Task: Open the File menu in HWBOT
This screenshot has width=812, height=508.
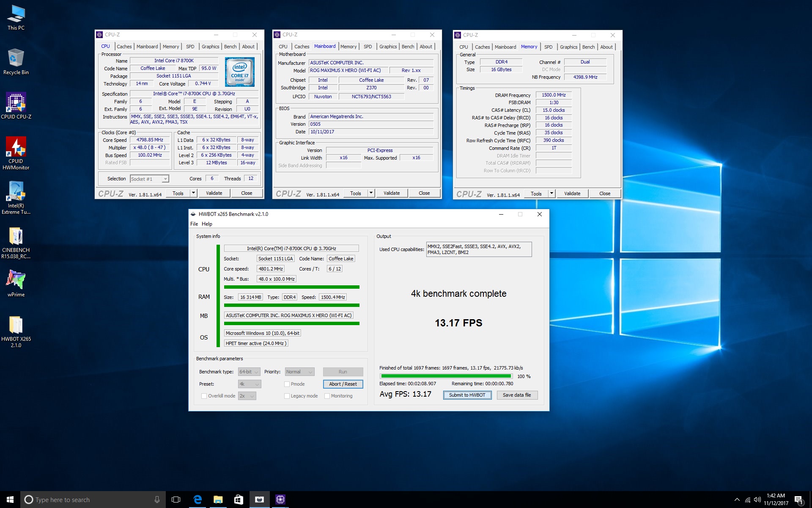Action: 194,224
